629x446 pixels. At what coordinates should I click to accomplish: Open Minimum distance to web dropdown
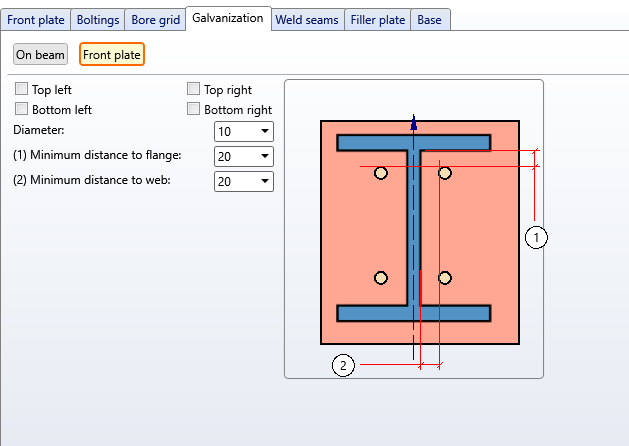244,181
